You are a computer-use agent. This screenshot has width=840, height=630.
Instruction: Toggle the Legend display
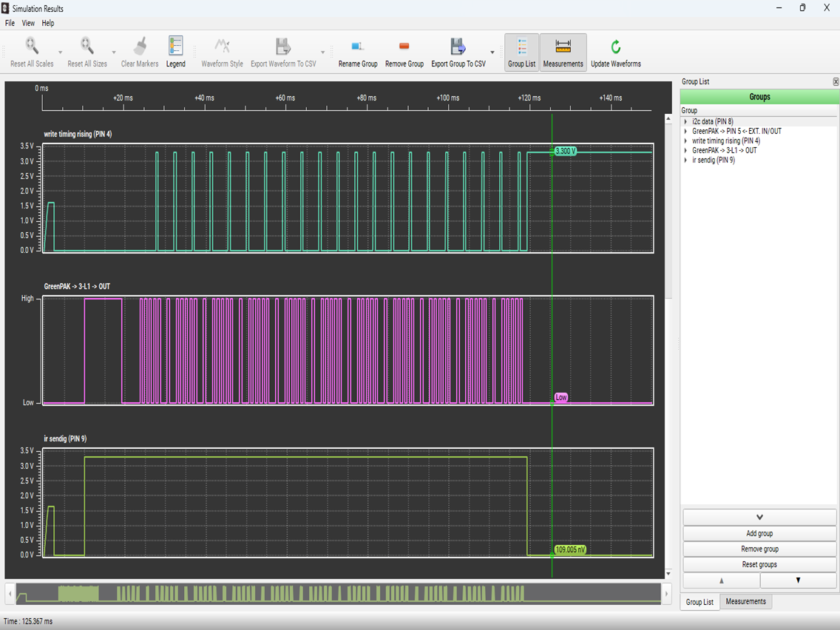coord(175,47)
